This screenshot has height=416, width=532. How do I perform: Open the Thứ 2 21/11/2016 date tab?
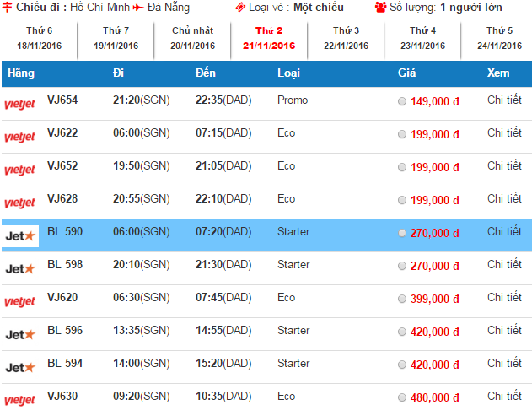[x=269, y=38]
